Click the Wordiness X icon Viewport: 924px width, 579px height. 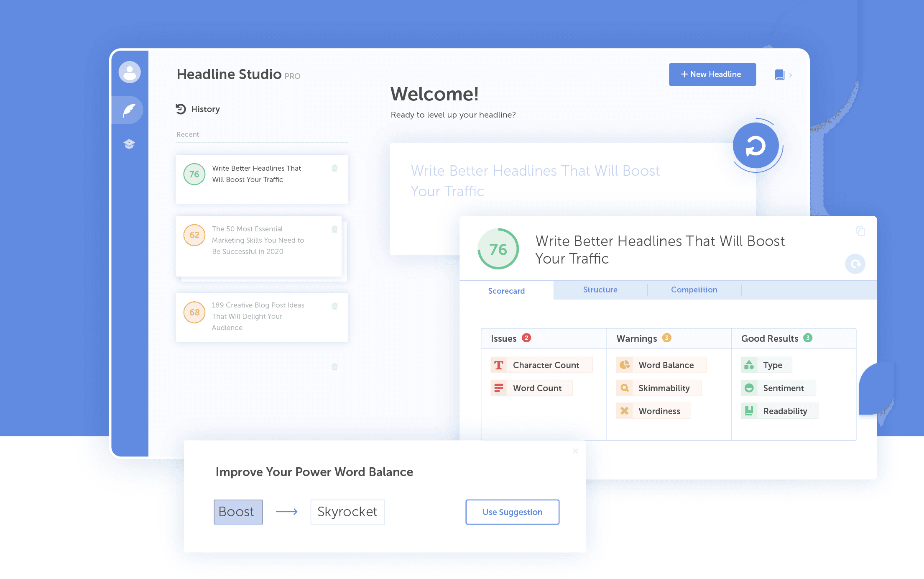coord(625,411)
